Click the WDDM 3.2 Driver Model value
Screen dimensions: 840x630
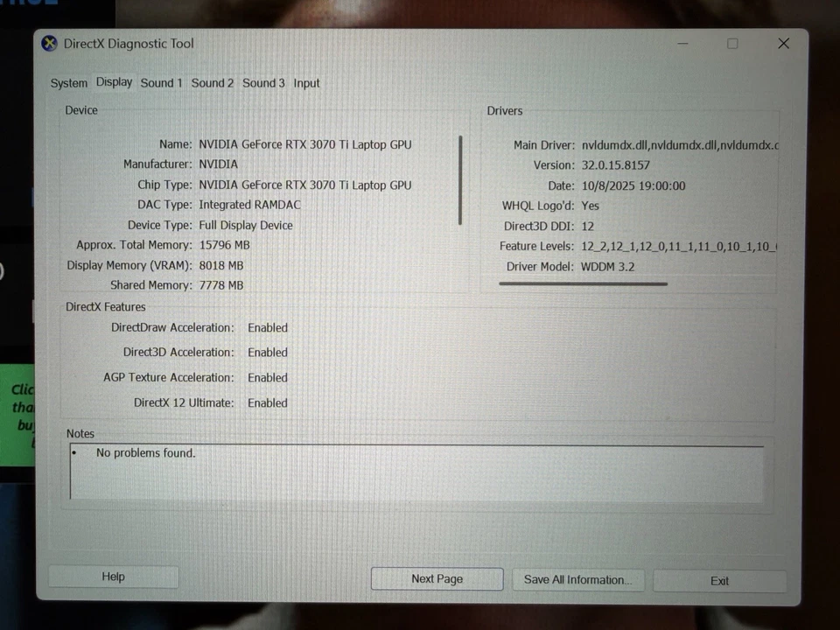point(607,266)
